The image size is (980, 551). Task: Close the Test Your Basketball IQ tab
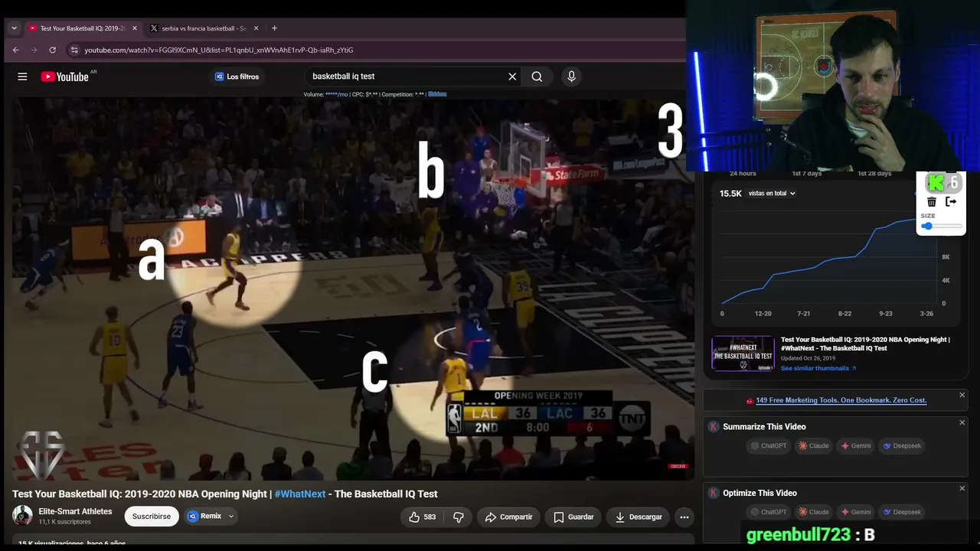pos(135,28)
